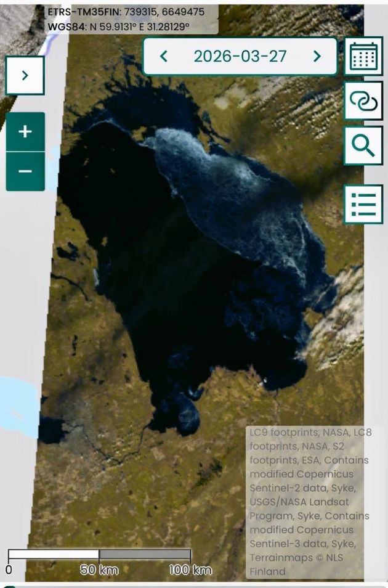Screen dimensions: 388x588
Task: Click the map attribution text box
Action: tap(310, 502)
